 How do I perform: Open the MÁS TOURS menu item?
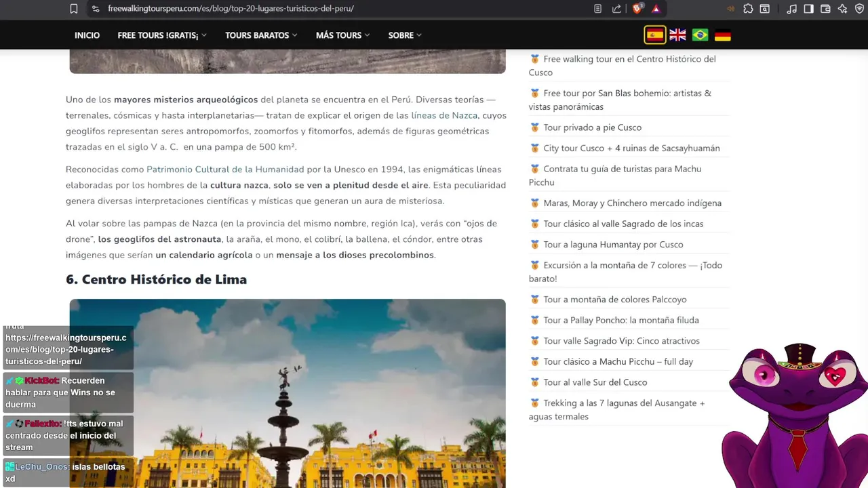[x=338, y=35]
